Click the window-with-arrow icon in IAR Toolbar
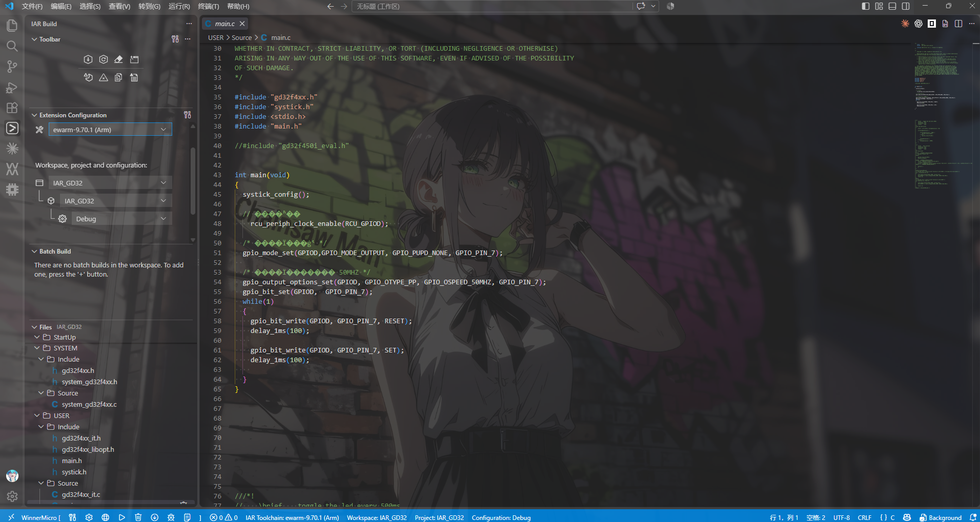Image resolution: width=980 pixels, height=522 pixels. pos(134,59)
